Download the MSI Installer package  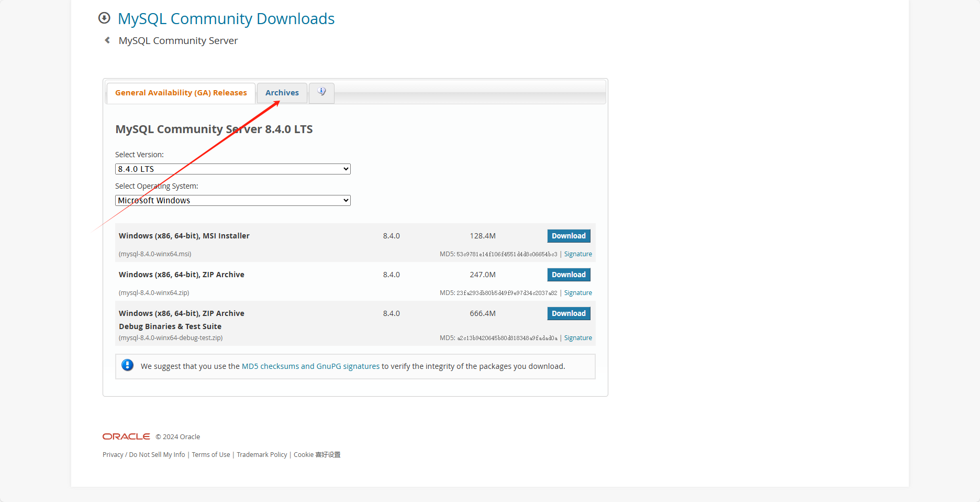(569, 236)
